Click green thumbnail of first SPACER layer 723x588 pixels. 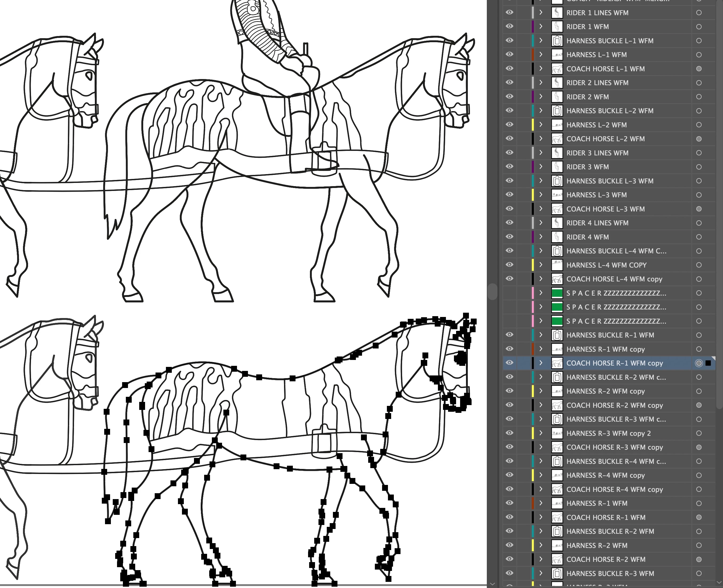[557, 293]
